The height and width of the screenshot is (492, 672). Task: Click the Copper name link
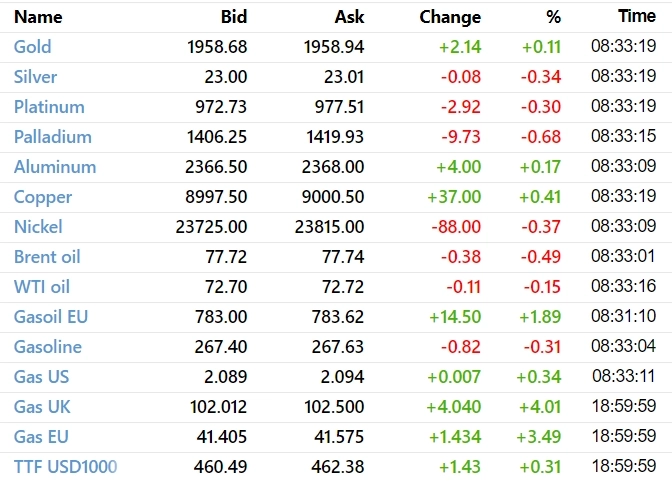coord(42,197)
